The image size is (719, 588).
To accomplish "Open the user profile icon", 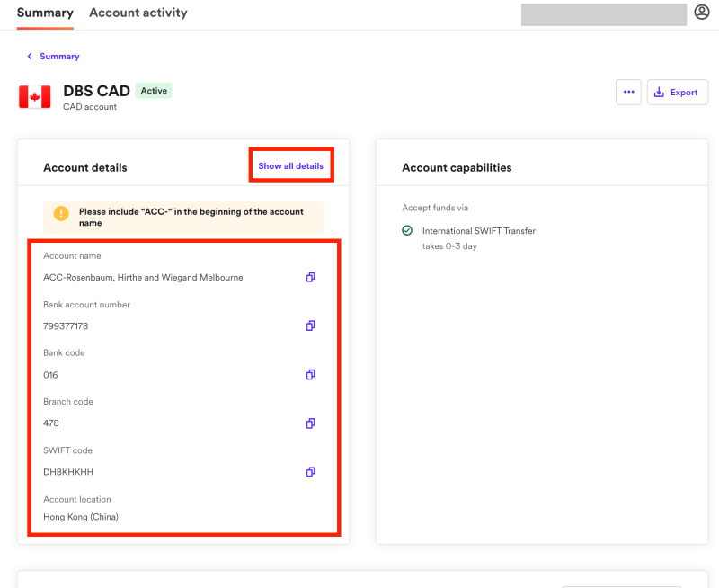I will [x=702, y=12].
